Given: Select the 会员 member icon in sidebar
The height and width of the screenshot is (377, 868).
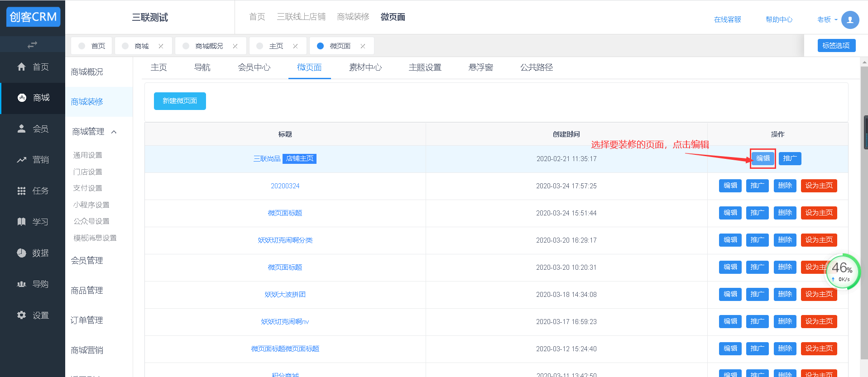Looking at the screenshot, I should [x=21, y=129].
